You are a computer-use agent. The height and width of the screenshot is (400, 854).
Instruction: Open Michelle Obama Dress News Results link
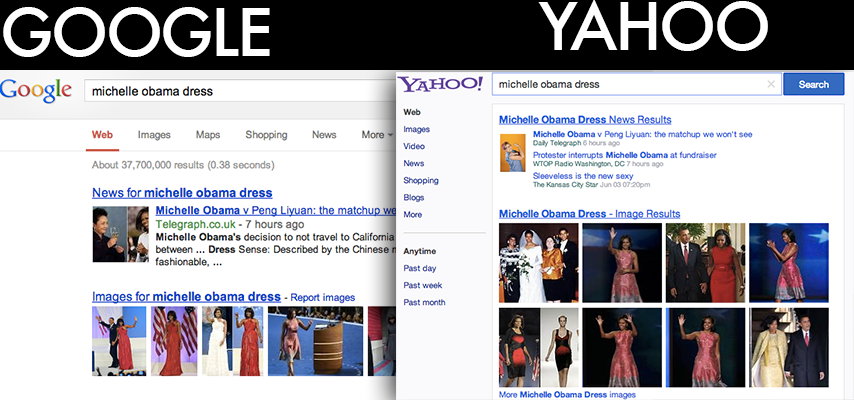[585, 120]
